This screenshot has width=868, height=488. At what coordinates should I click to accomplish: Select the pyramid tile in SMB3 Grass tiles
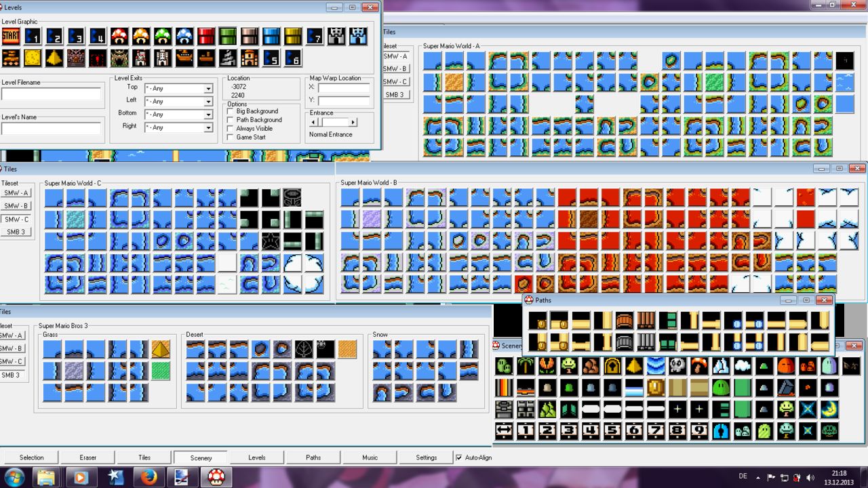(161, 349)
